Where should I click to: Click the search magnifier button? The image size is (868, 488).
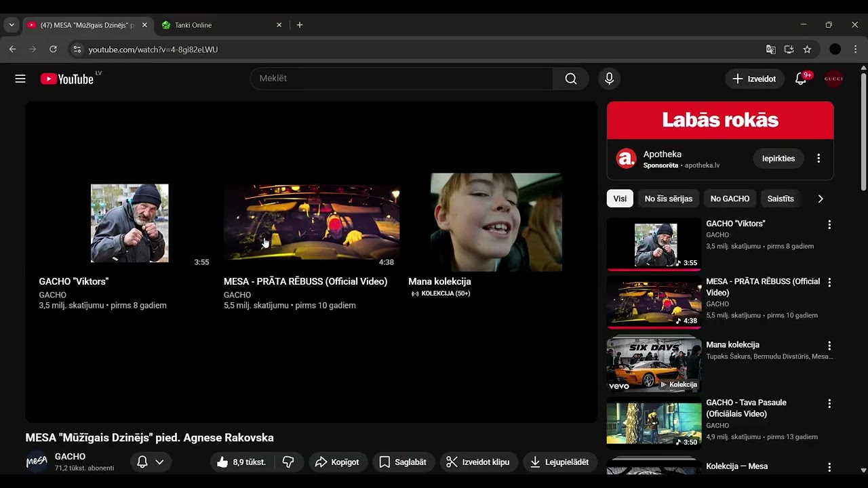coord(571,79)
